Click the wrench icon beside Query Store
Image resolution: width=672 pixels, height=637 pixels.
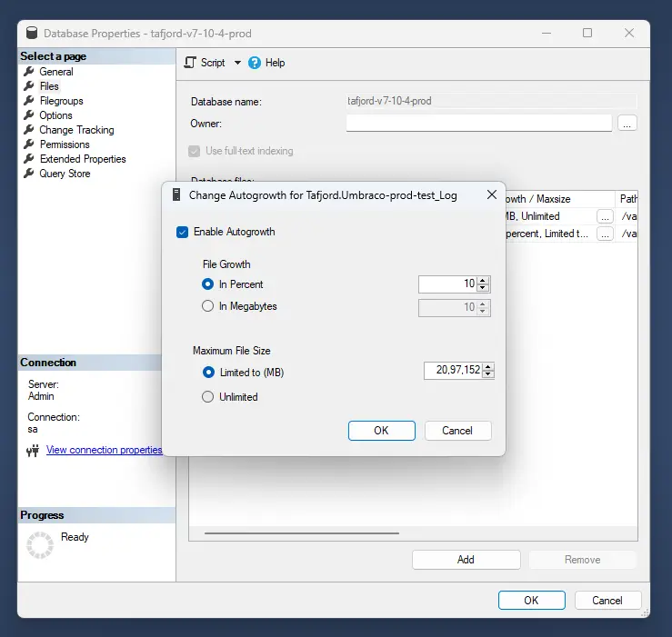tap(29, 174)
